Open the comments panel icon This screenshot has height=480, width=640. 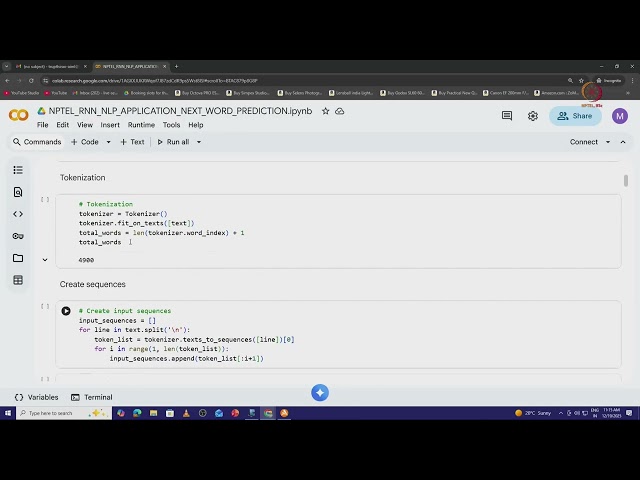coord(507,116)
